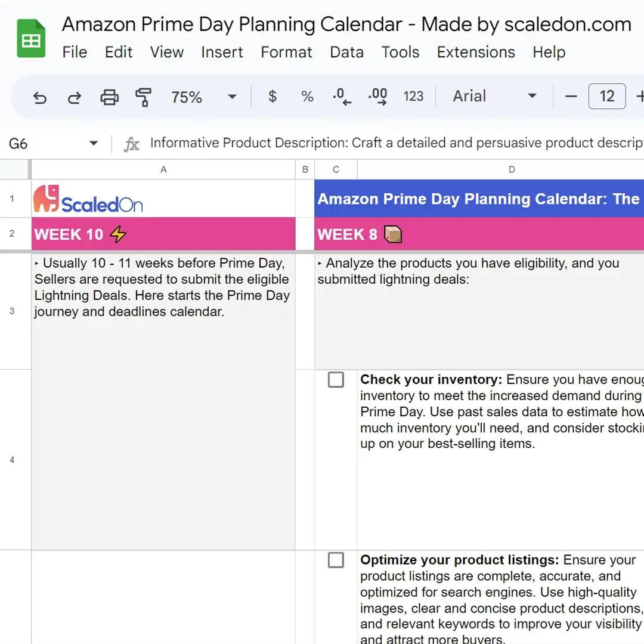Open the View menu
This screenshot has height=644, width=644.
[167, 52]
